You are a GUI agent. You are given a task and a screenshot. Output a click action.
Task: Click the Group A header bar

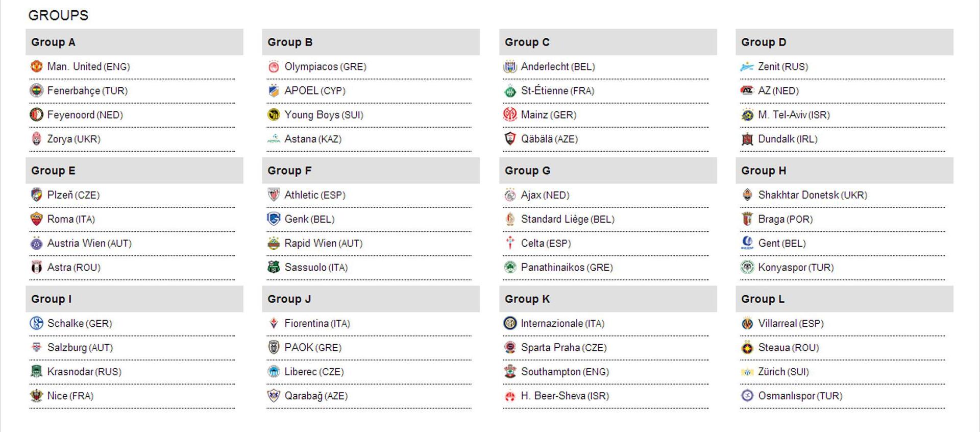(134, 42)
